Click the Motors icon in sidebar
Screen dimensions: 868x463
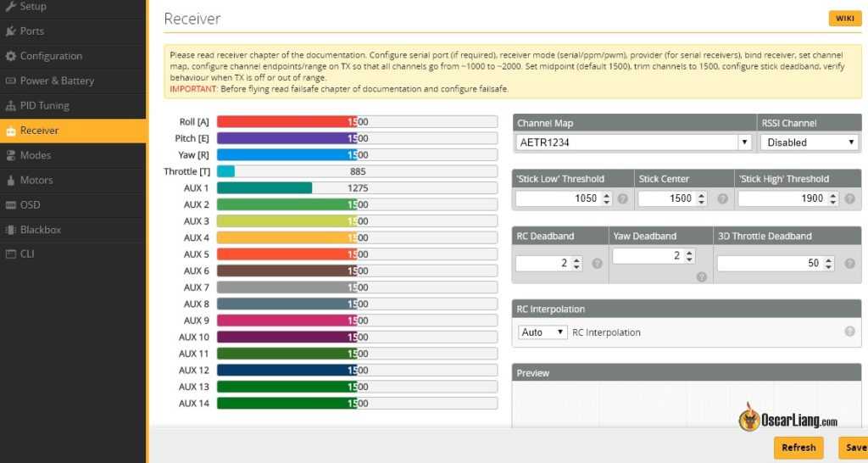click(x=11, y=180)
